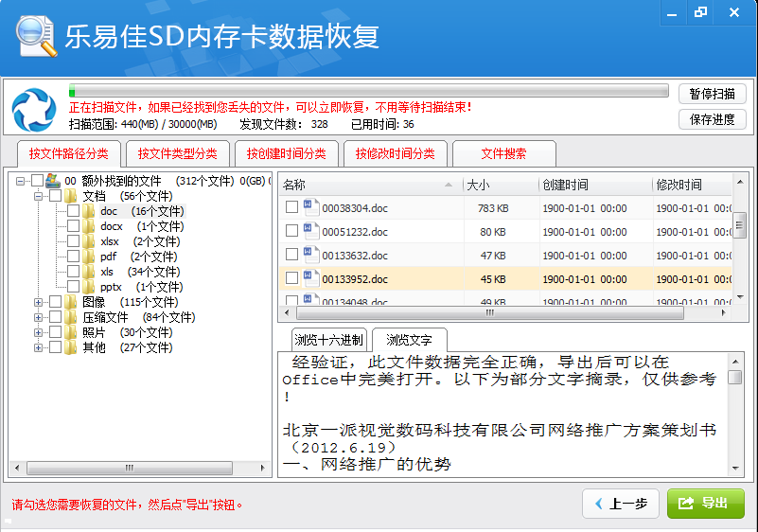This screenshot has width=758, height=532.
Task: Click the 大小 column header
Action: tap(500, 185)
